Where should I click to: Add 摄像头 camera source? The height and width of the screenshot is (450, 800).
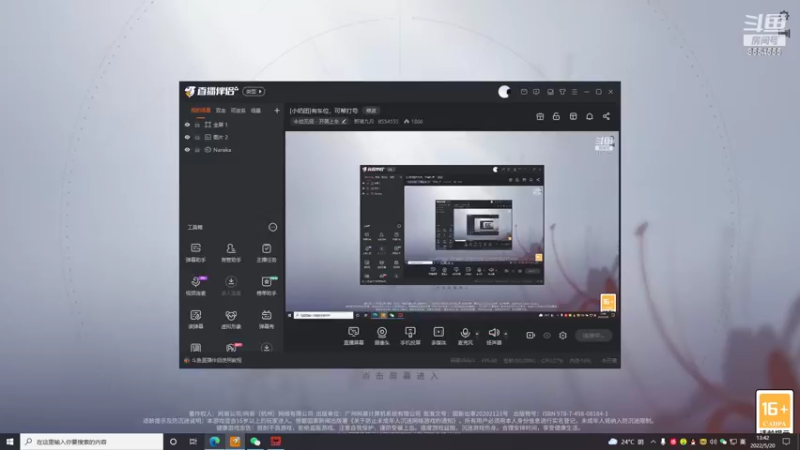point(382,336)
